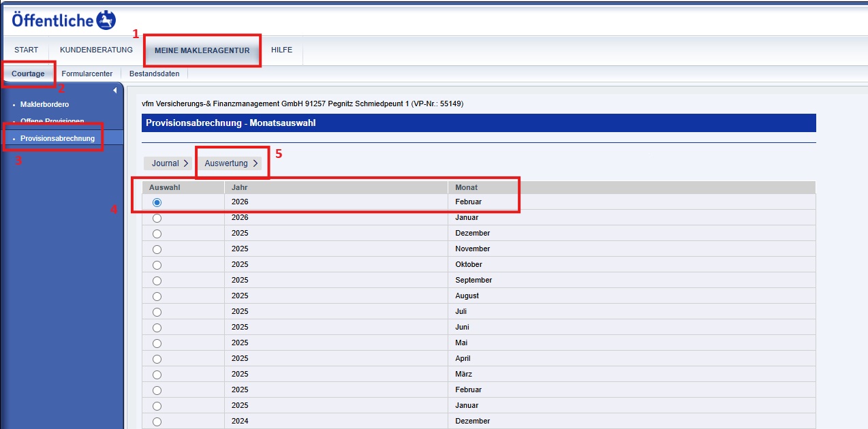Pick the 2025 März radio button
868x429 pixels.
pyautogui.click(x=157, y=375)
